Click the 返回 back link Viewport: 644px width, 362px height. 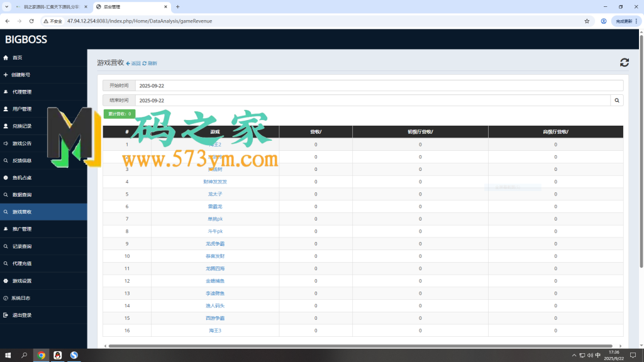pyautogui.click(x=133, y=63)
